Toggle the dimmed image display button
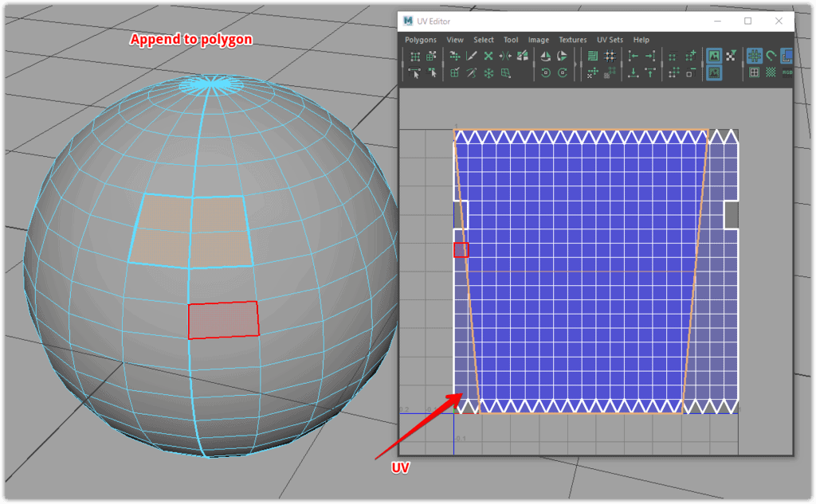This screenshot has height=504, width=816. coord(714,72)
